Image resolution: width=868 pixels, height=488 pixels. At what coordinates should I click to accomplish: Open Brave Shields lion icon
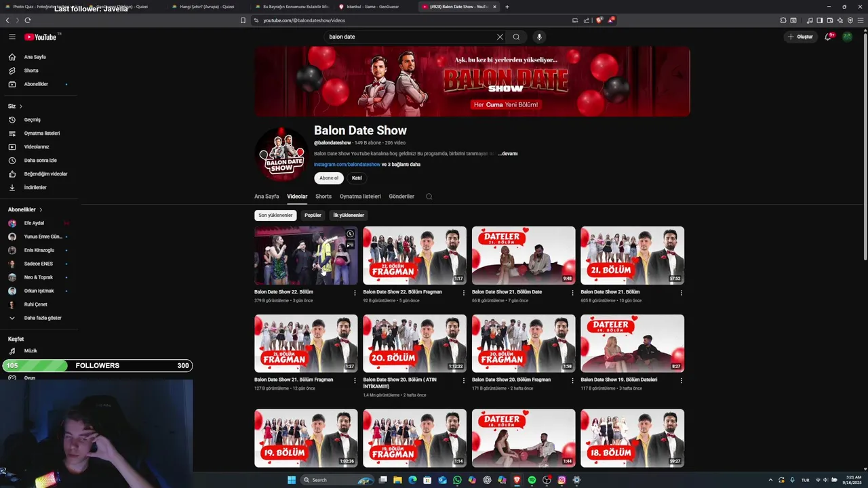point(599,20)
